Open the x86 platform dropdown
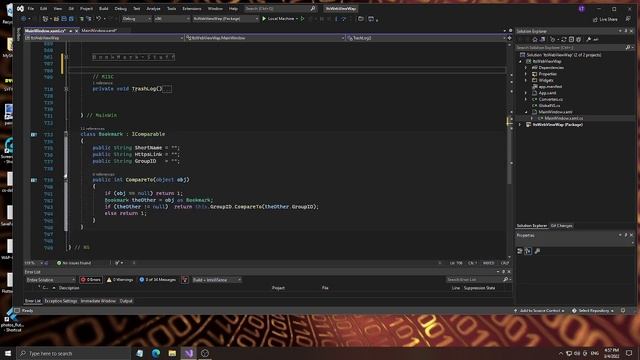The height and width of the screenshot is (360, 640). click(x=172, y=19)
